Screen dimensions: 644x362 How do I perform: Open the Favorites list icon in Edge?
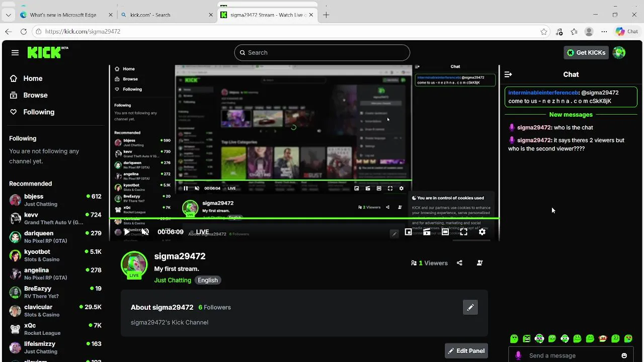point(574,32)
